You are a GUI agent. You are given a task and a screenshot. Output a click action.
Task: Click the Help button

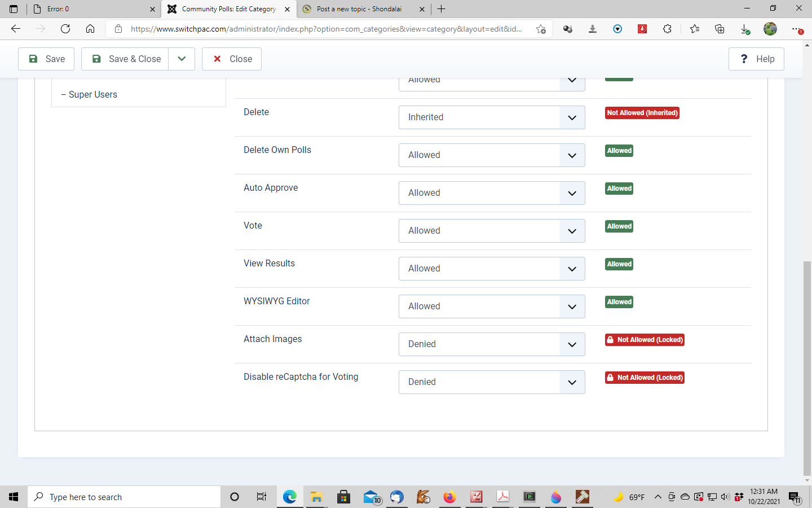[756, 59]
